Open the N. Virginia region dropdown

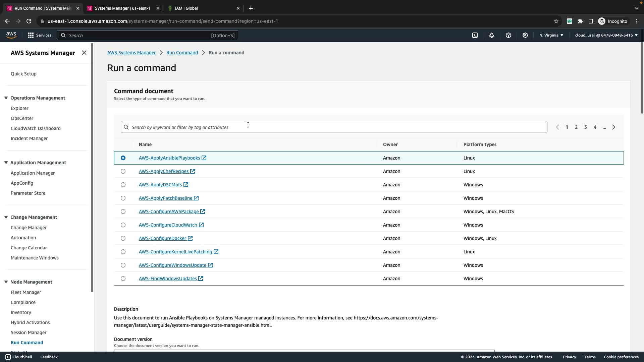point(551,35)
